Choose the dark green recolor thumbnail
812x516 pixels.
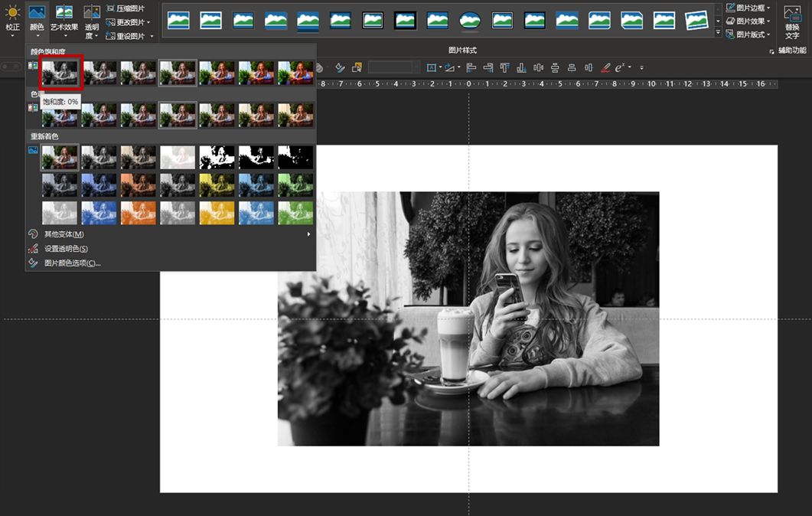pyautogui.click(x=295, y=185)
